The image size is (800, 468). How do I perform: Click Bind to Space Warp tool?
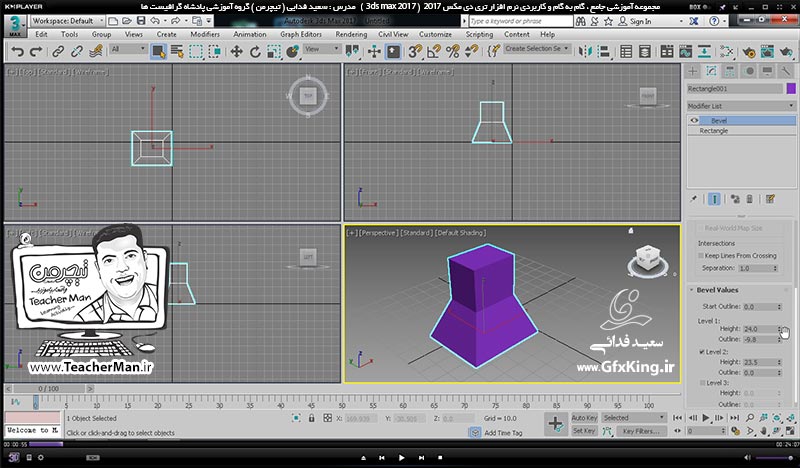(95, 52)
